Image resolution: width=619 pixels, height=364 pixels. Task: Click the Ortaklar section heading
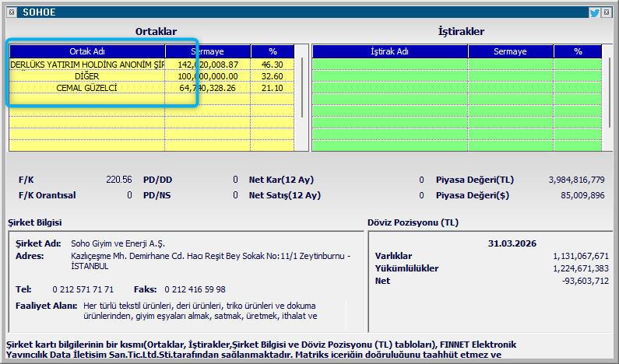coord(156,32)
